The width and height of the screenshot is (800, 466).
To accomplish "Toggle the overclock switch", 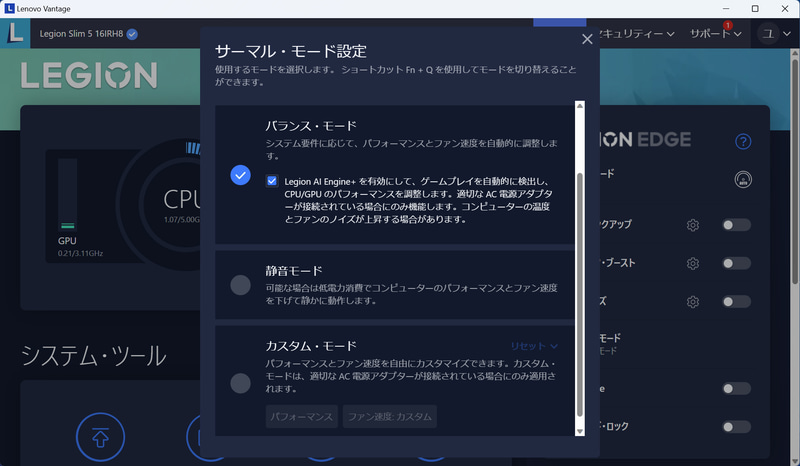I will pyautogui.click(x=736, y=225).
